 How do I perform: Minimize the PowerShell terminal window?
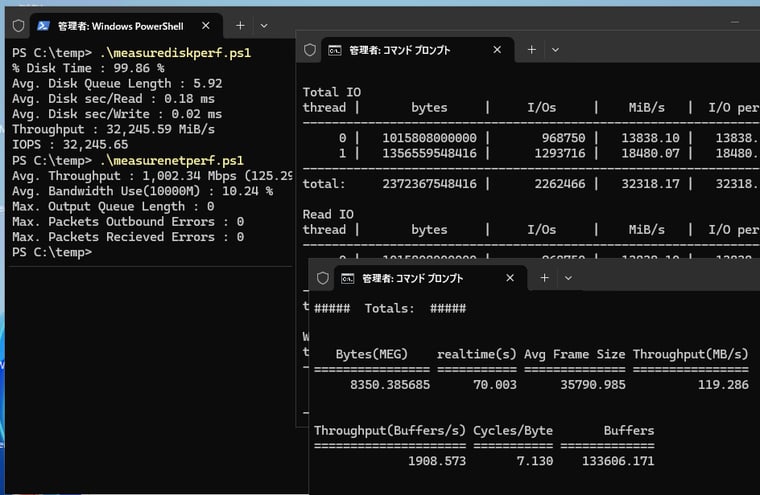tap(735, 22)
